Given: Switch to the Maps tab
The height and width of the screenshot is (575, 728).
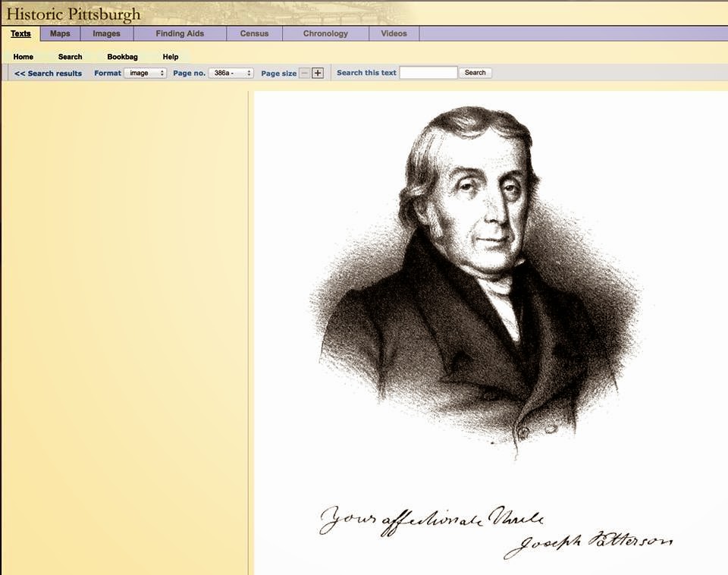Looking at the screenshot, I should [x=60, y=33].
